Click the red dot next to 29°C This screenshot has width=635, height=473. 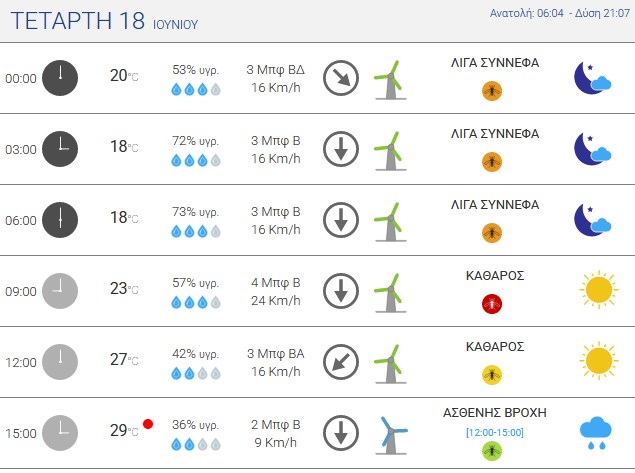pyautogui.click(x=148, y=424)
